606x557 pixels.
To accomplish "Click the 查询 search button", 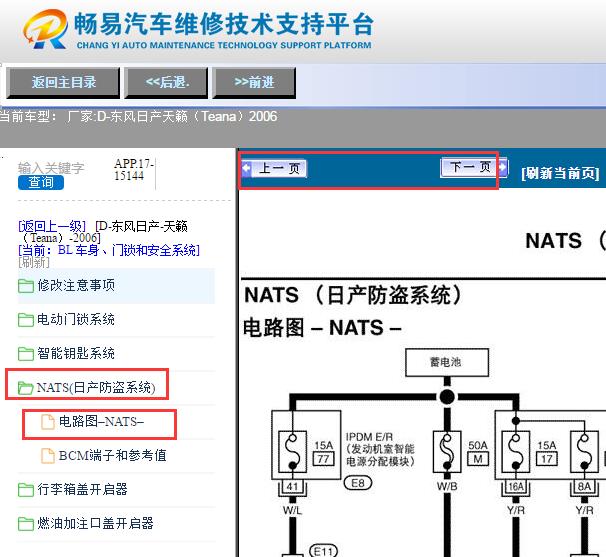I will point(41,182).
